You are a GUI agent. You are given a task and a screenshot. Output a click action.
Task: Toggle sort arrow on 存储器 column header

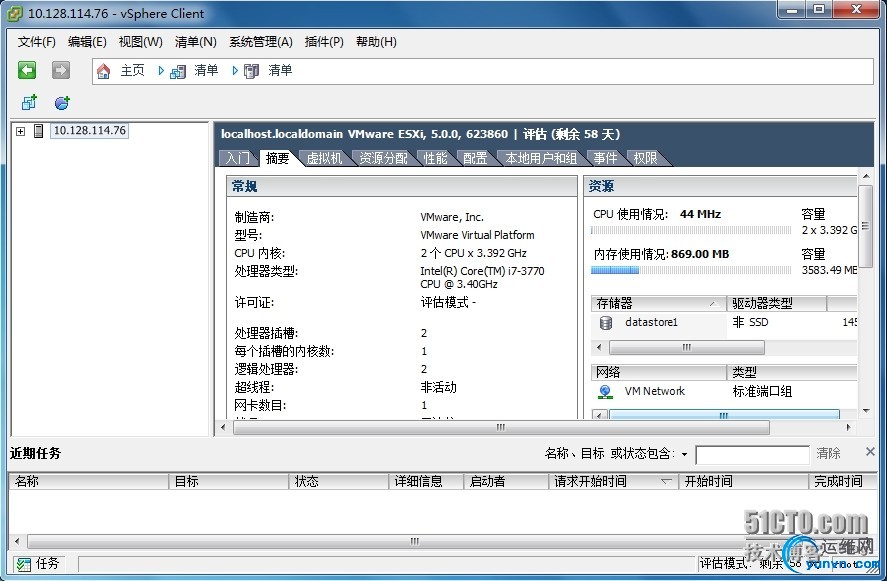(x=714, y=304)
